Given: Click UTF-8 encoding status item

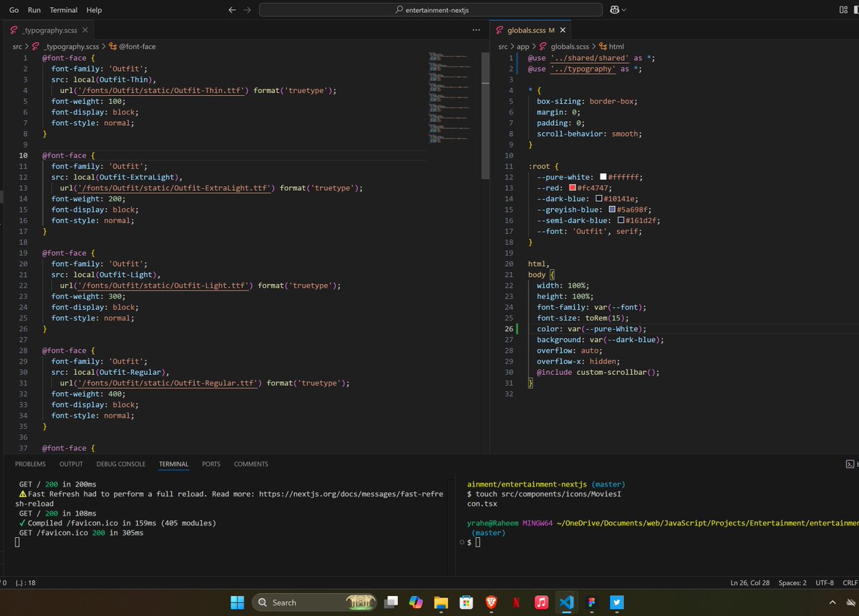Looking at the screenshot, I should point(824,582).
